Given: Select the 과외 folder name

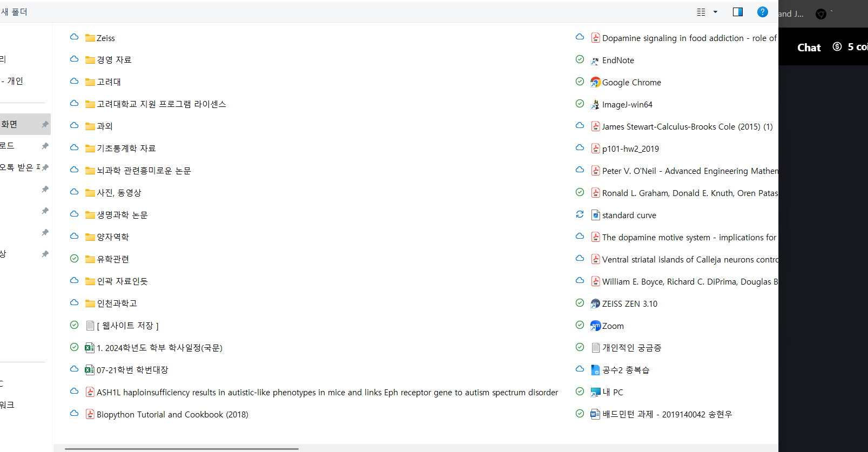Looking at the screenshot, I should [x=105, y=126].
